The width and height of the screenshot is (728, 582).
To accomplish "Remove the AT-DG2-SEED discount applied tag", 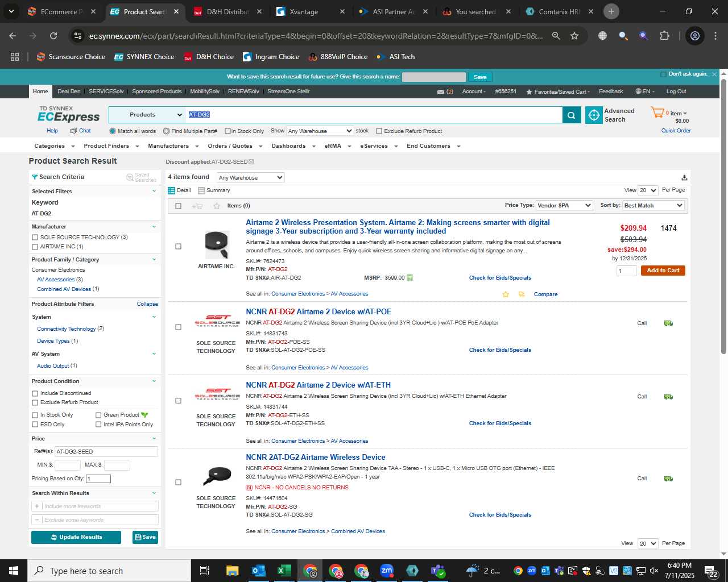I will (251, 162).
